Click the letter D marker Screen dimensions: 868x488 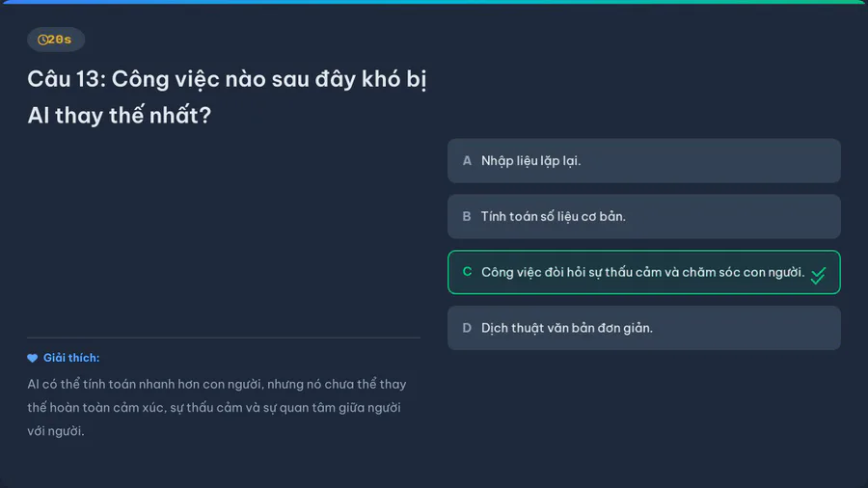[467, 328]
